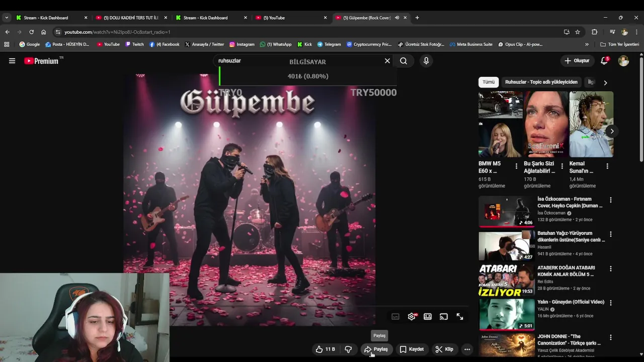Clear the 'ruhsuzlar' search text
The image size is (644, 362).
(x=387, y=61)
